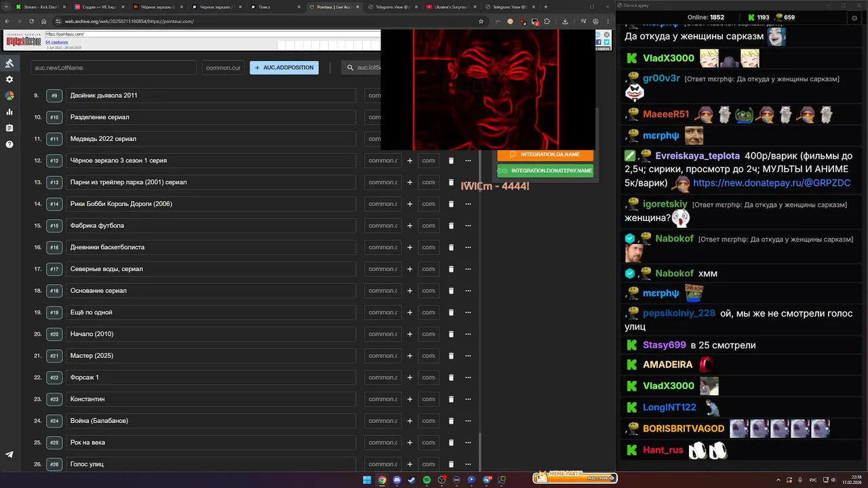
Task: Add points to Мастер (2025) lot
Action: 410,356
